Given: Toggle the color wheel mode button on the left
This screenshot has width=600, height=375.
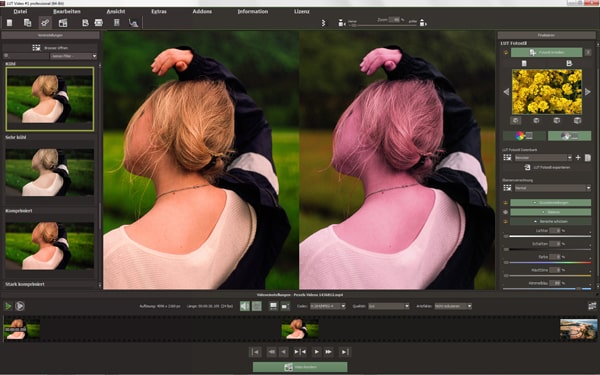Looking at the screenshot, I should [x=524, y=135].
